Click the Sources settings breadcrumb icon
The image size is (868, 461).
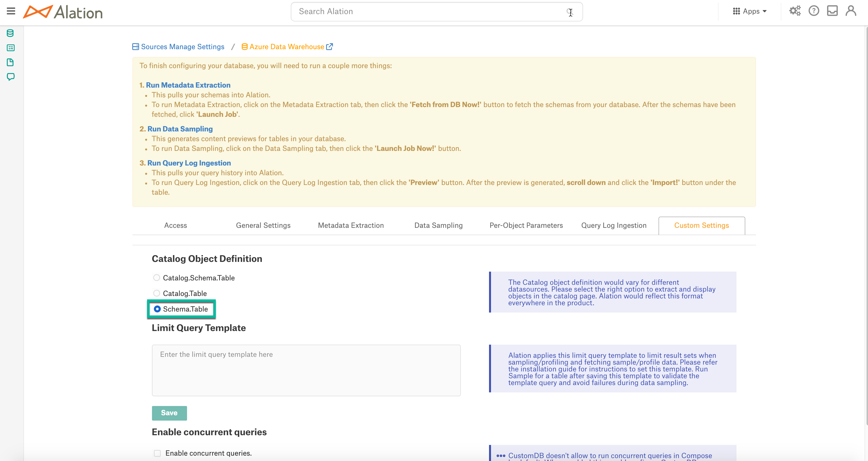click(x=135, y=46)
